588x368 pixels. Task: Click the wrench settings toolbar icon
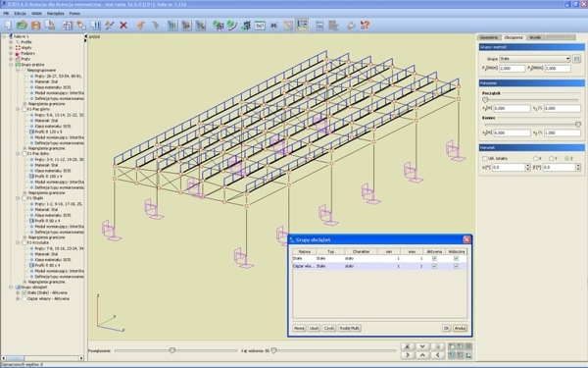(351, 26)
